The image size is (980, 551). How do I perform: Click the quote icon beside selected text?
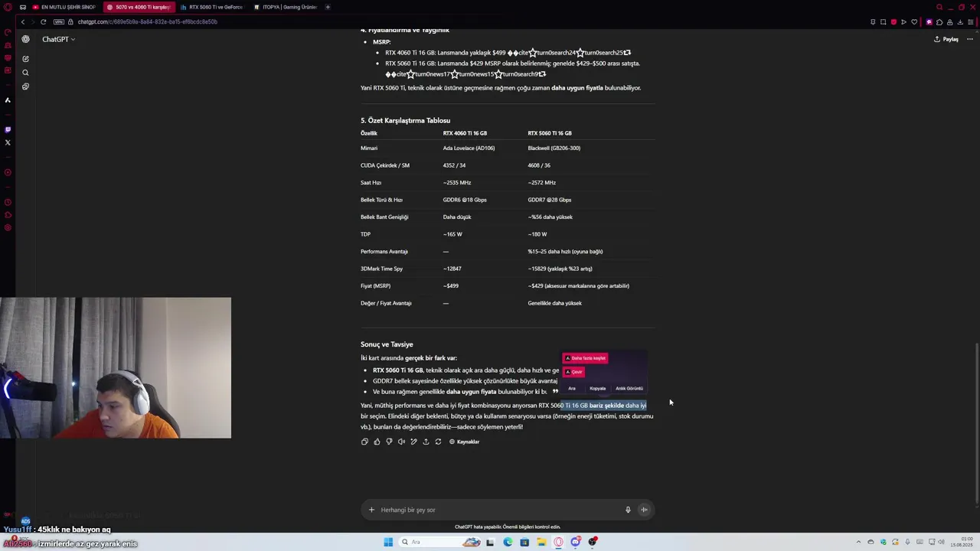(555, 391)
